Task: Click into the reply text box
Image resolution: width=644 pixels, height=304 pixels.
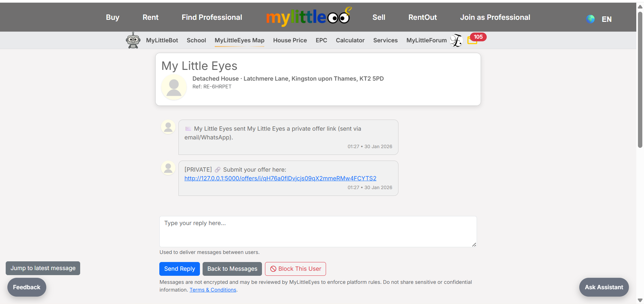Action: pyautogui.click(x=318, y=231)
